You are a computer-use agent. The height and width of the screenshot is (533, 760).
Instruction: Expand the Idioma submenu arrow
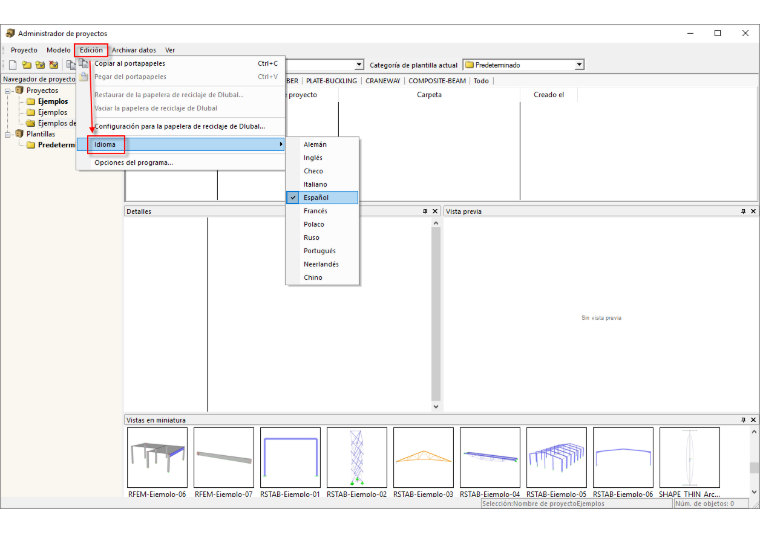click(281, 144)
